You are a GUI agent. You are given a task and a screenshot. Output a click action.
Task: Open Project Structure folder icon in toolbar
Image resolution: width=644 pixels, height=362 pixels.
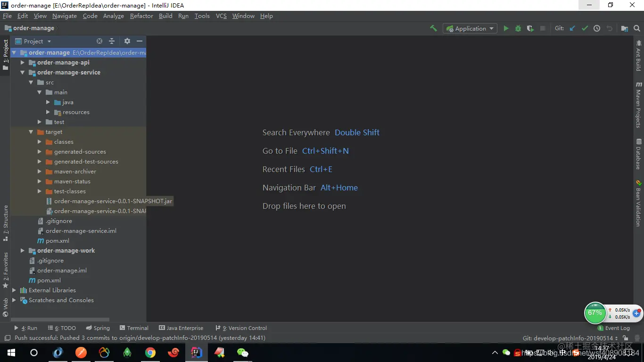pyautogui.click(x=624, y=28)
